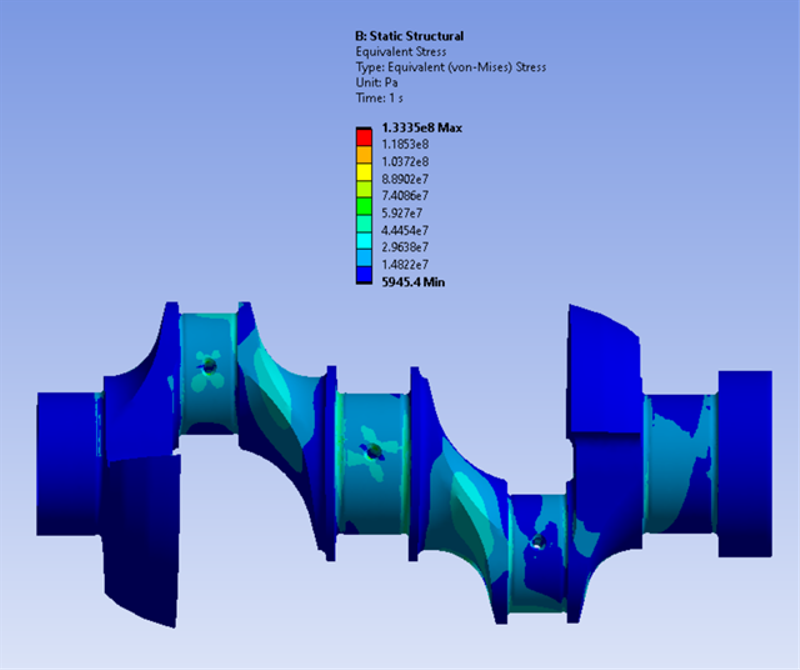The width and height of the screenshot is (800, 670).
Task: Click the '1.1853e8' legend value
Action: (x=405, y=144)
